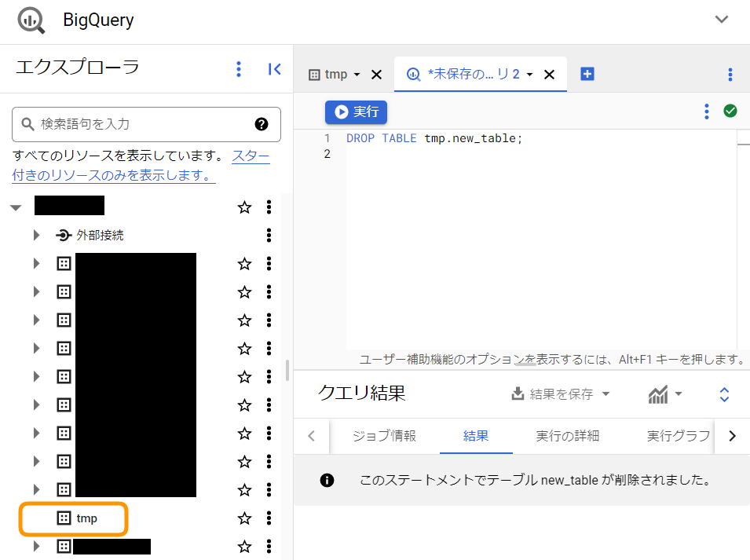Star the top project
The image size is (750, 560).
click(244, 207)
